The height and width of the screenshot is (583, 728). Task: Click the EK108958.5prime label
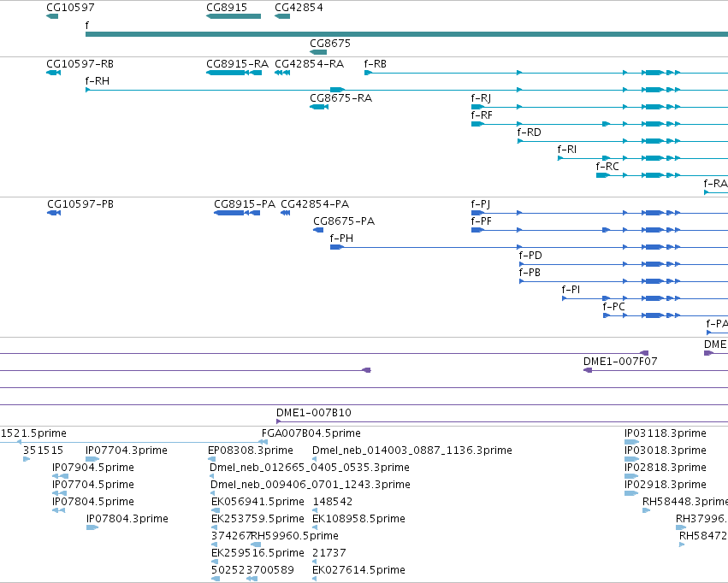point(359,520)
